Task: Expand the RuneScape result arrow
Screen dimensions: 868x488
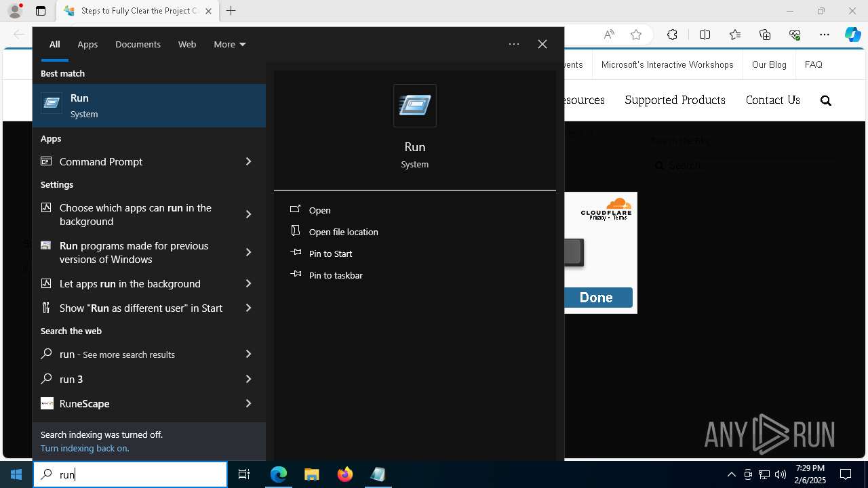Action: 248,403
